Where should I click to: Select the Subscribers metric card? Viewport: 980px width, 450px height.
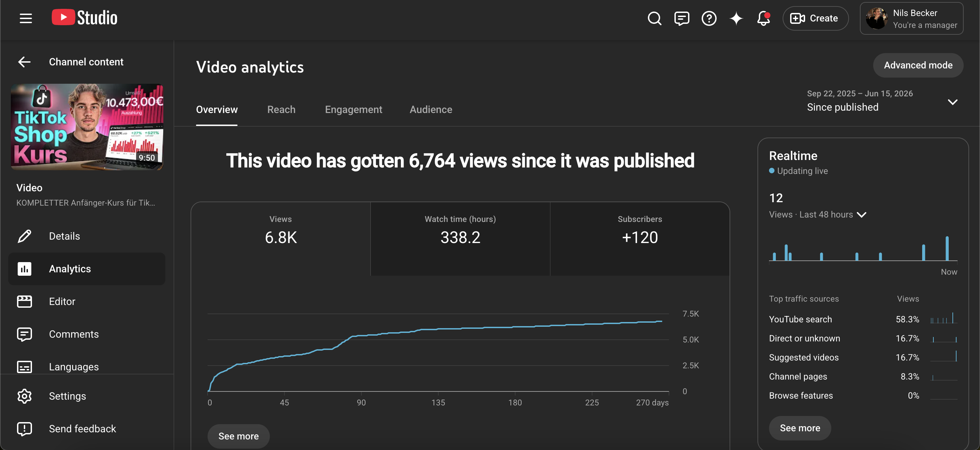pos(640,239)
